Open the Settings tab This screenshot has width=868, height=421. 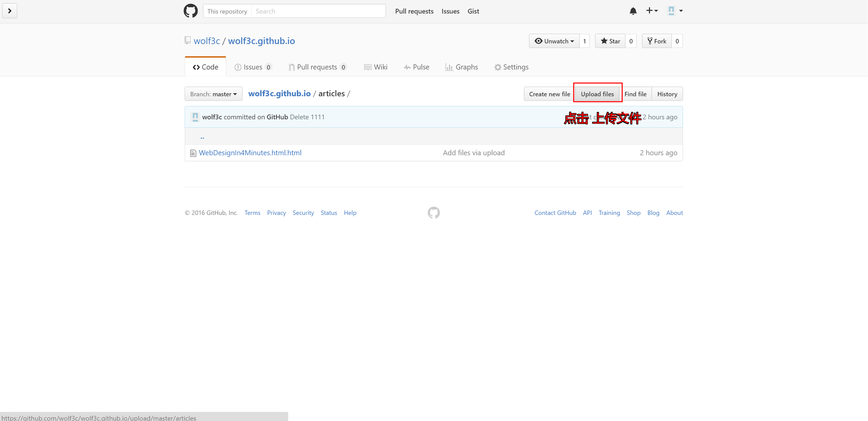pyautogui.click(x=511, y=67)
